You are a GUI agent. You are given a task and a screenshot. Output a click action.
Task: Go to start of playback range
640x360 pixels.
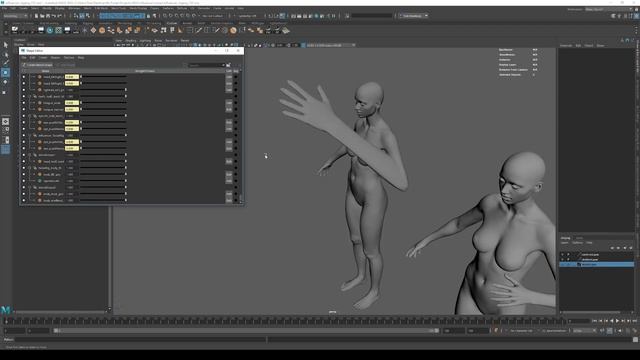pyautogui.click(x=595, y=321)
